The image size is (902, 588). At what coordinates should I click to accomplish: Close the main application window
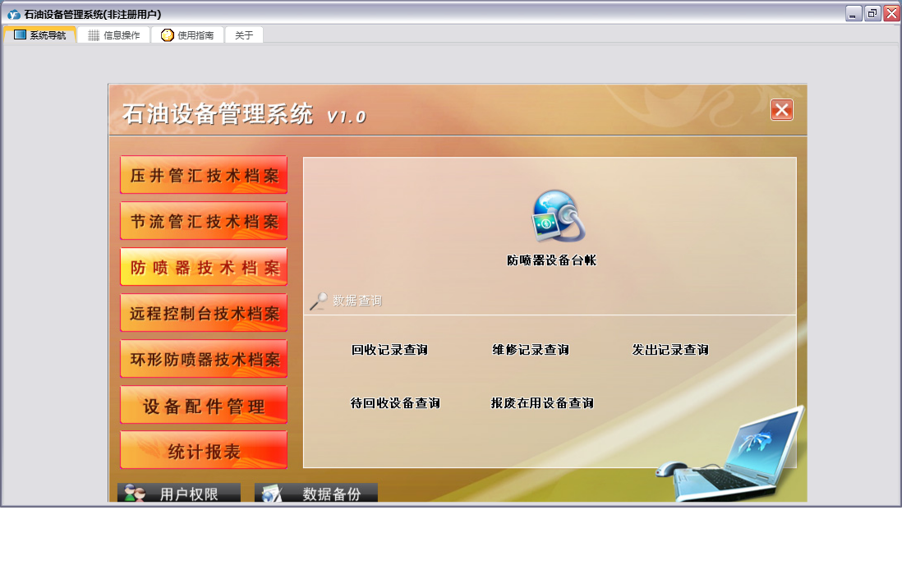[x=891, y=13]
